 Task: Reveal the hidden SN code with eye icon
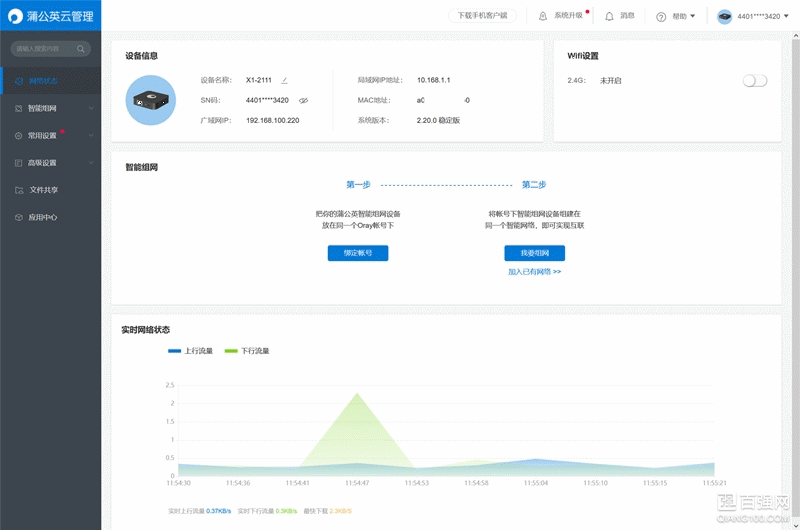click(x=302, y=100)
